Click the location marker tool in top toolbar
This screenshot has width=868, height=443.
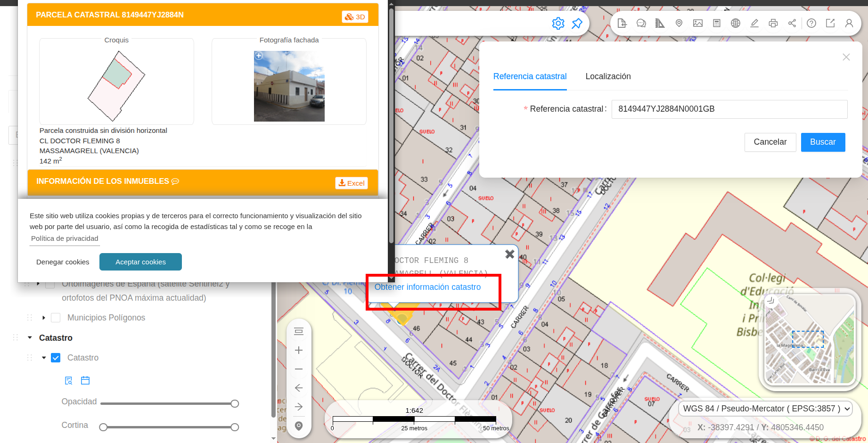coord(679,23)
